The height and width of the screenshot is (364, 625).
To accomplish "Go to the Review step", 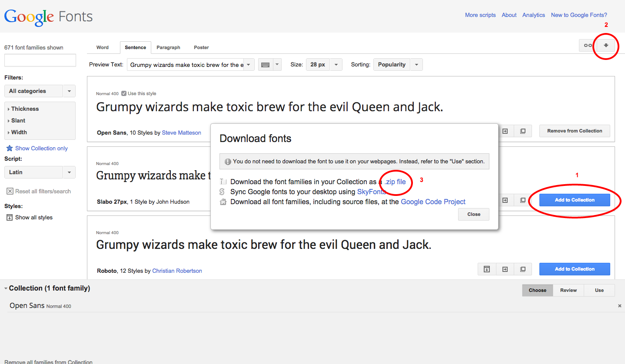I will click(x=568, y=290).
